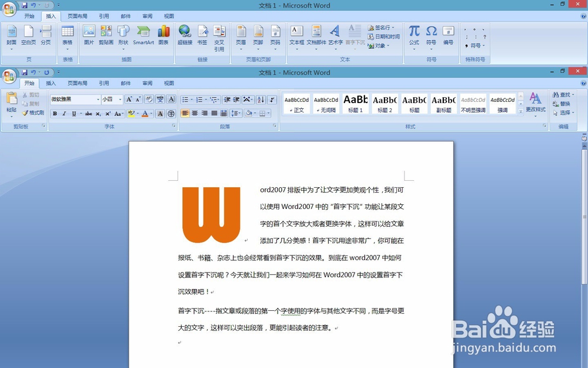The width and height of the screenshot is (588, 368).
Task: Insert a page break (分页)
Action: point(46,35)
